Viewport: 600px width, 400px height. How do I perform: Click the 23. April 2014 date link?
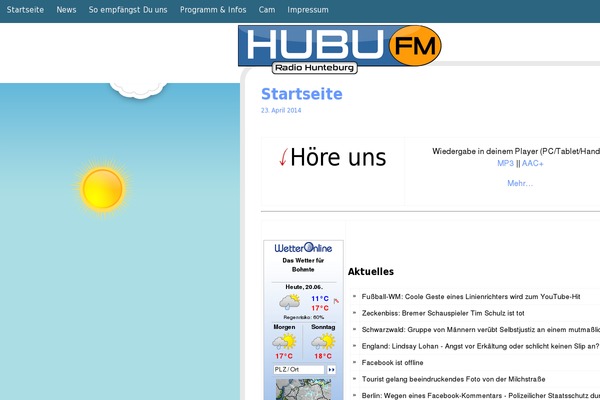[x=281, y=110]
